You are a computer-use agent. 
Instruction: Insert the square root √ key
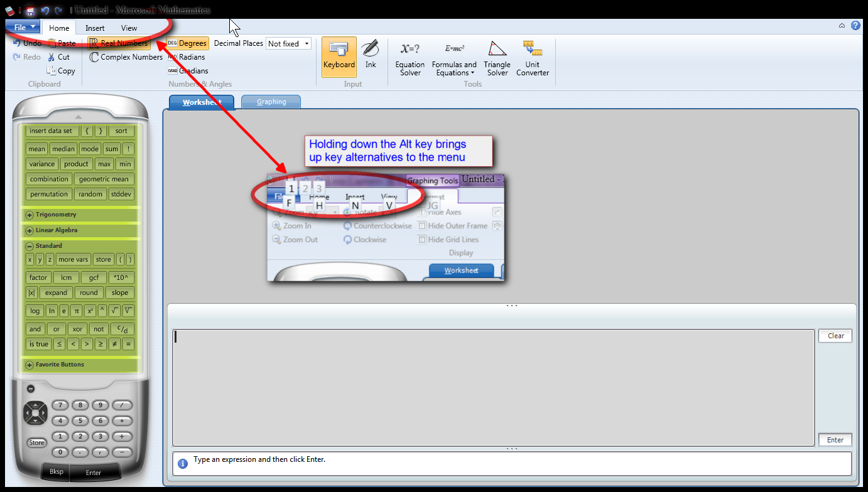click(x=115, y=311)
